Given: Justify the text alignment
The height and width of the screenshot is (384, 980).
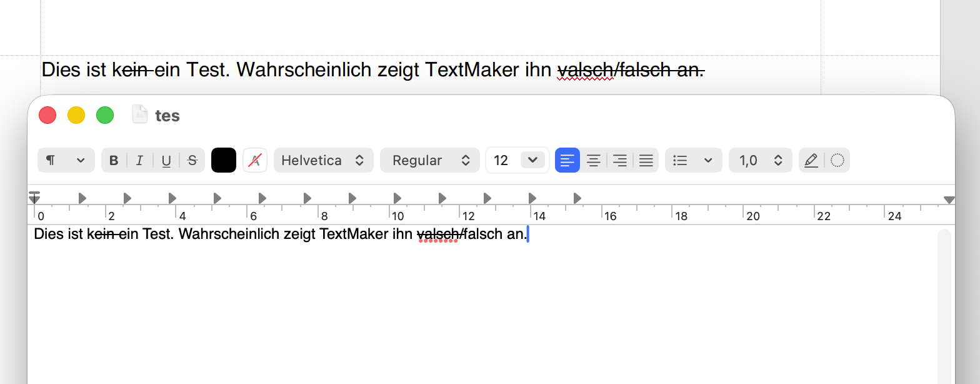Looking at the screenshot, I should click(646, 161).
